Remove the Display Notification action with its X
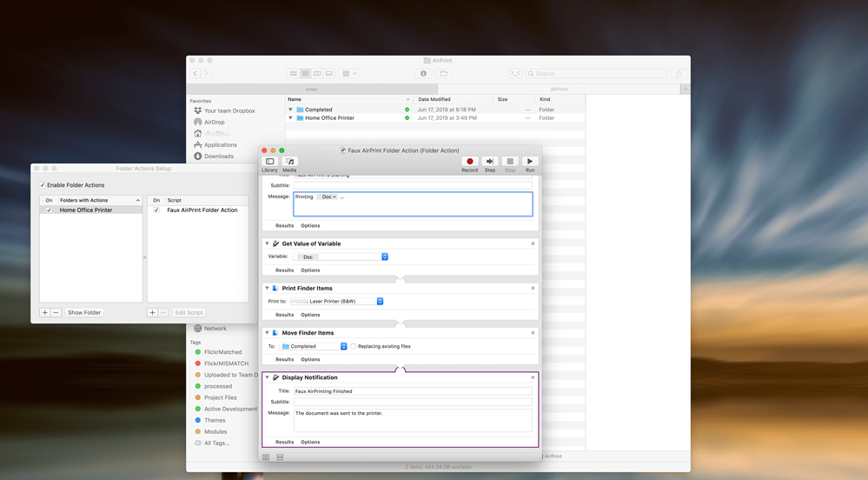 click(533, 377)
